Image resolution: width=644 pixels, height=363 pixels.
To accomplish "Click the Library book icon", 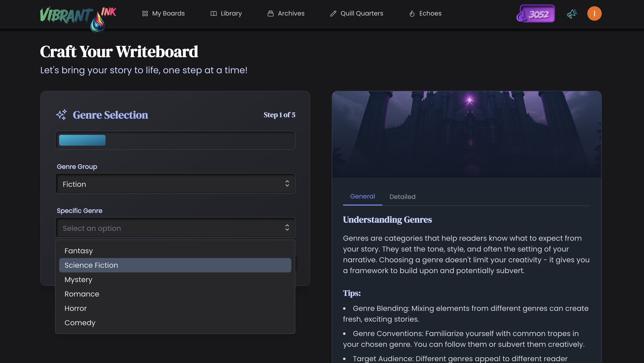I will [213, 13].
